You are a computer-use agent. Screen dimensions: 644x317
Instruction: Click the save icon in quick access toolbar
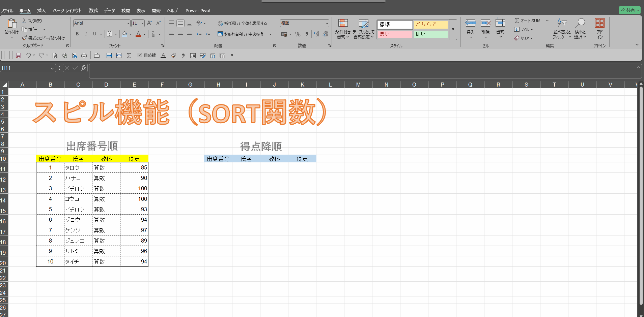tap(19, 56)
